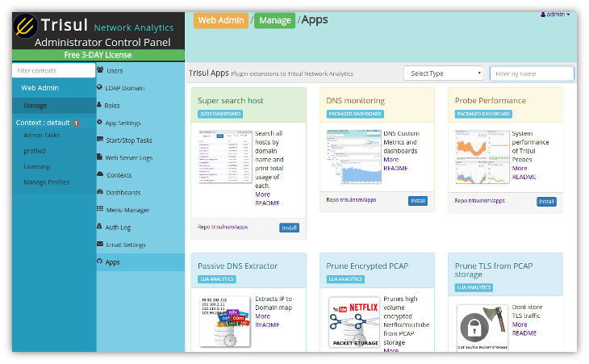
Task: Open profile0 in sidebar
Action: pos(35,151)
